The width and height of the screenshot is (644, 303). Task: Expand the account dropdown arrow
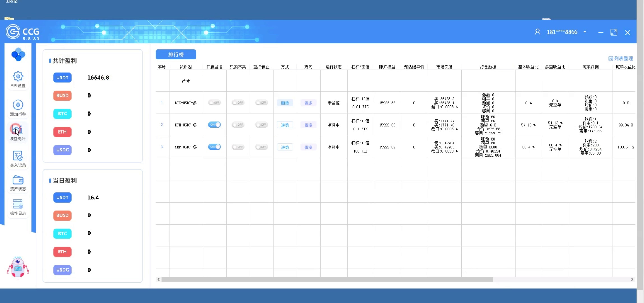click(x=585, y=32)
